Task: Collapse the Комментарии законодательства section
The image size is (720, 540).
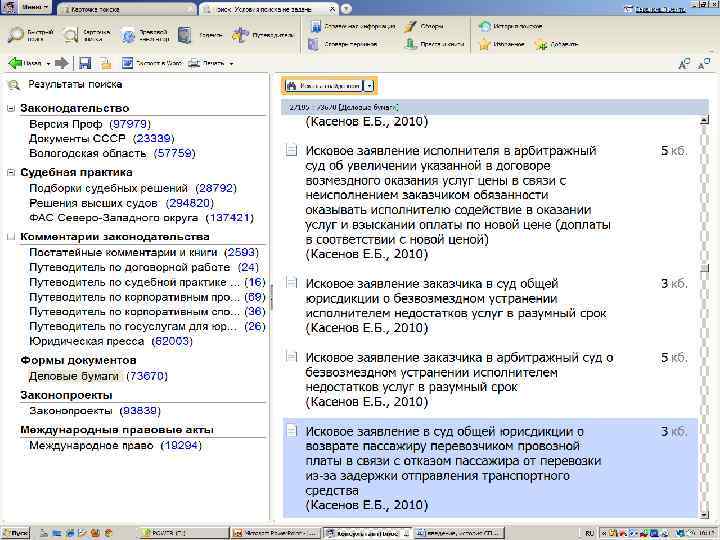Action: pyautogui.click(x=11, y=237)
